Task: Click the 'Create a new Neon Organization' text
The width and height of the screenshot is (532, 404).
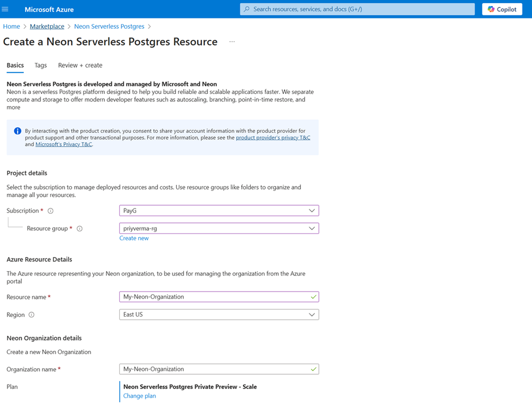Action: tap(49, 352)
